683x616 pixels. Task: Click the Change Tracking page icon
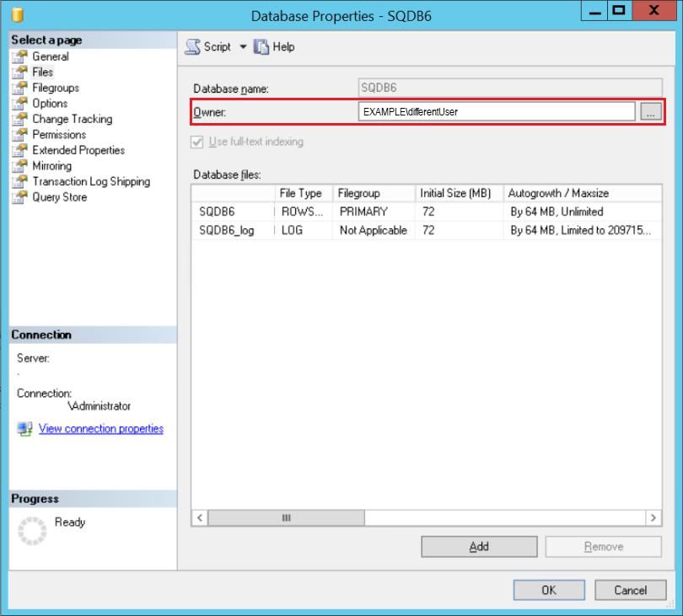click(x=20, y=119)
